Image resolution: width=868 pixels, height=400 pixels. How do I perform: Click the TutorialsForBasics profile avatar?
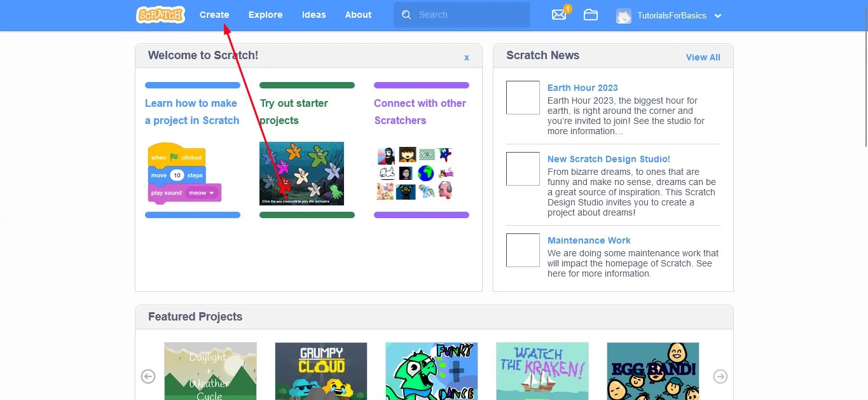click(623, 15)
